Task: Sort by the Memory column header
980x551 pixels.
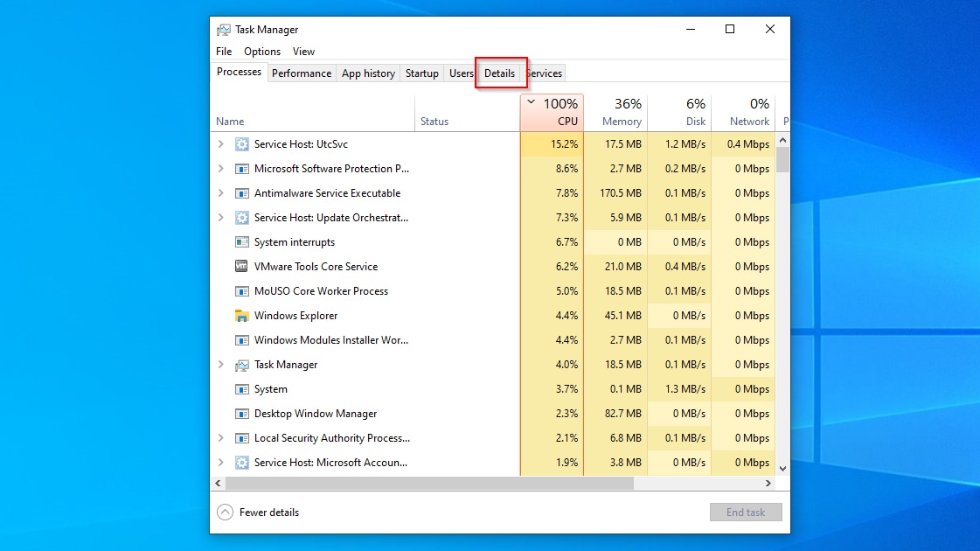Action: 615,113
